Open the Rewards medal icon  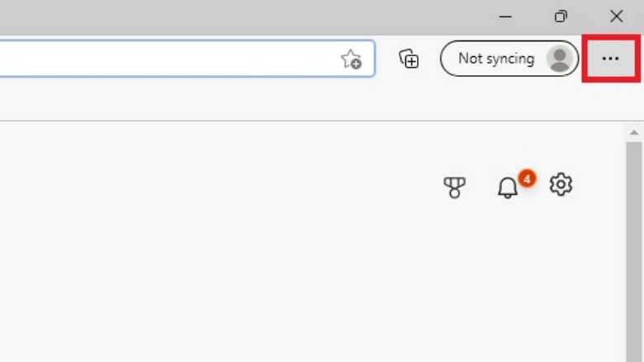[454, 187]
